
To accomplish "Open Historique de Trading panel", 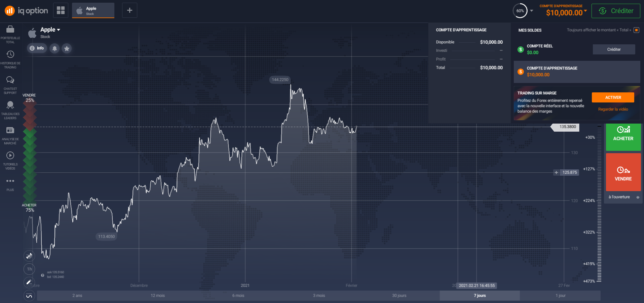I will click(10, 59).
